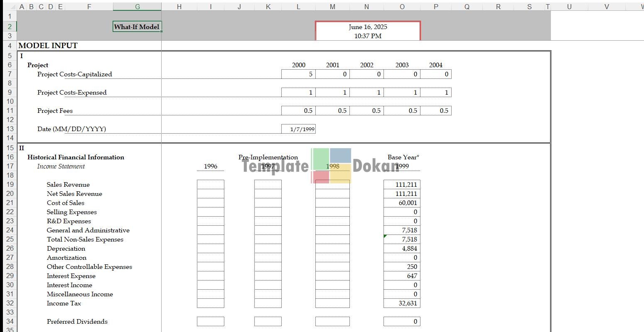Click the Date input cell showing 1/7/1999

click(x=298, y=129)
